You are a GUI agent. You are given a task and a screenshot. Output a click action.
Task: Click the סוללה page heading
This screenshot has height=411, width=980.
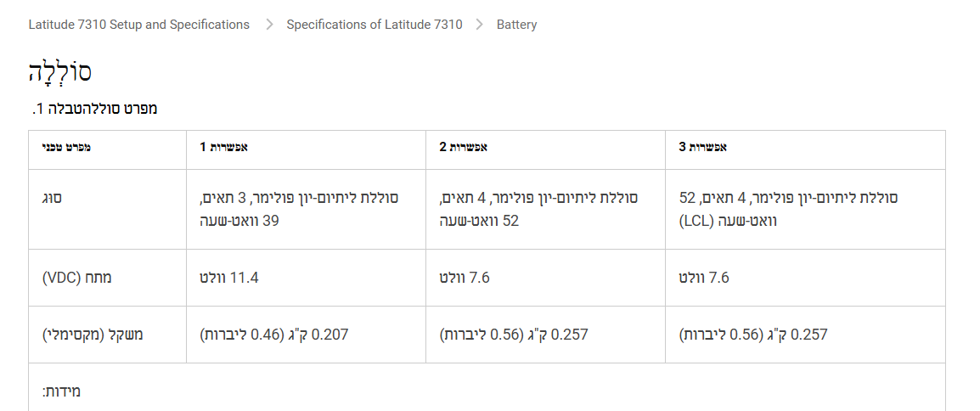coord(59,73)
